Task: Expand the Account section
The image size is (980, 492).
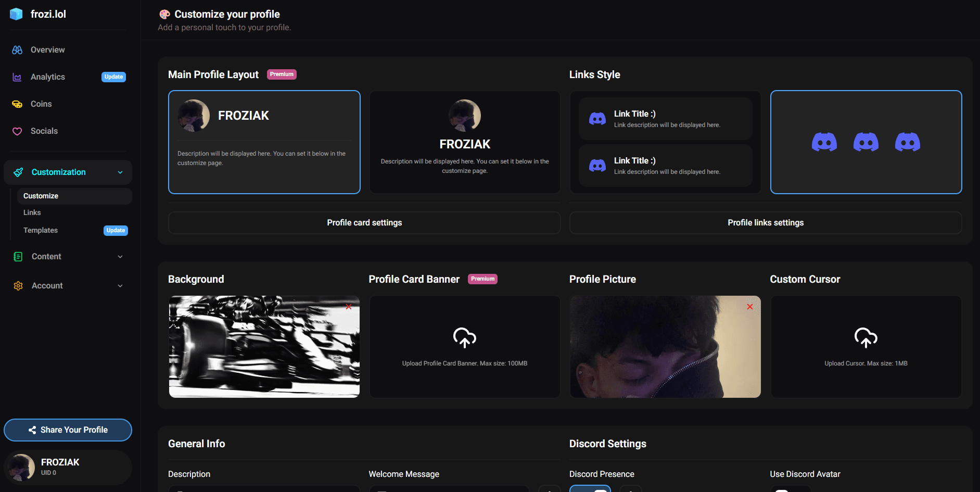Action: click(x=120, y=285)
